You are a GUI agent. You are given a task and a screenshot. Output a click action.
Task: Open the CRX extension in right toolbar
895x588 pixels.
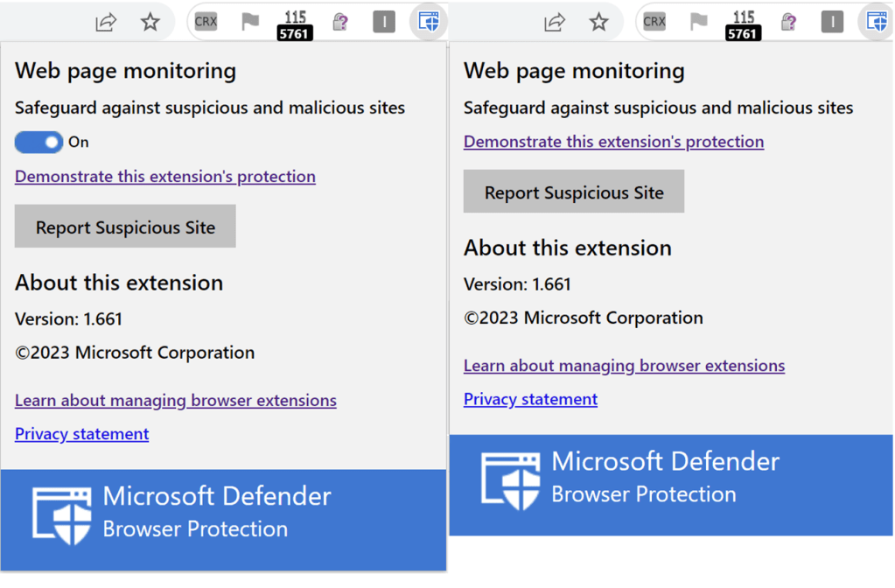(x=654, y=23)
